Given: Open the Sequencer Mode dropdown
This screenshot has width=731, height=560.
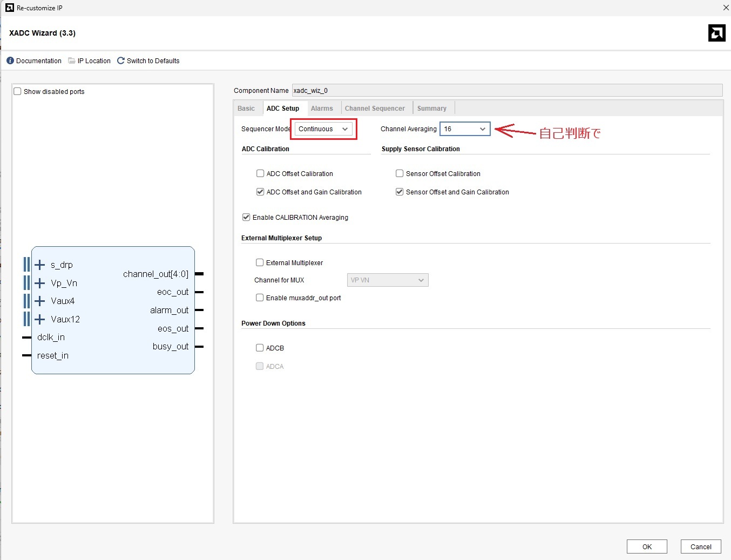Looking at the screenshot, I should click(x=323, y=129).
